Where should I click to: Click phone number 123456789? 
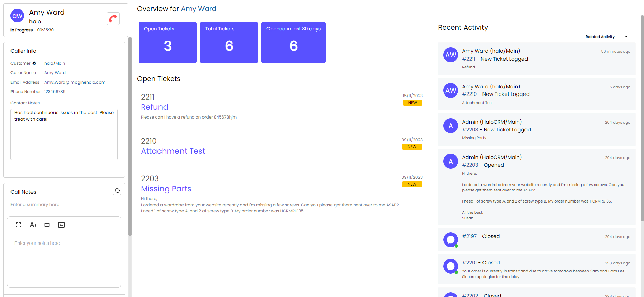coord(55,92)
